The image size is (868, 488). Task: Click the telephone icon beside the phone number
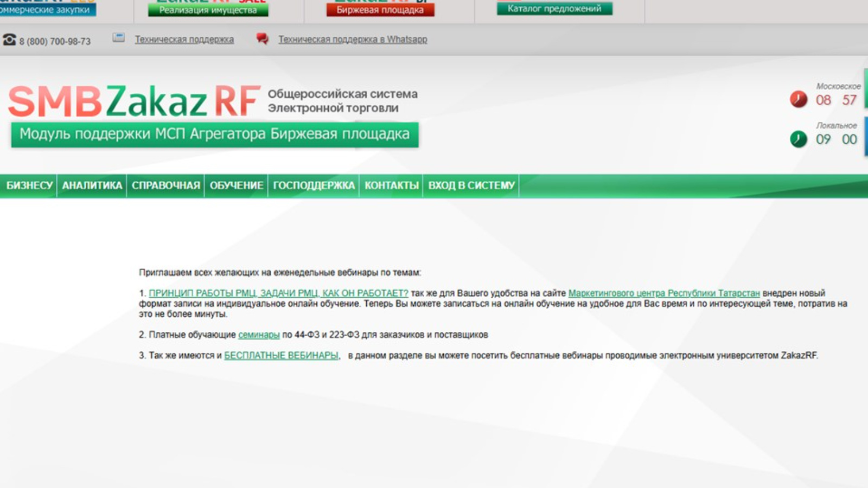(9, 40)
